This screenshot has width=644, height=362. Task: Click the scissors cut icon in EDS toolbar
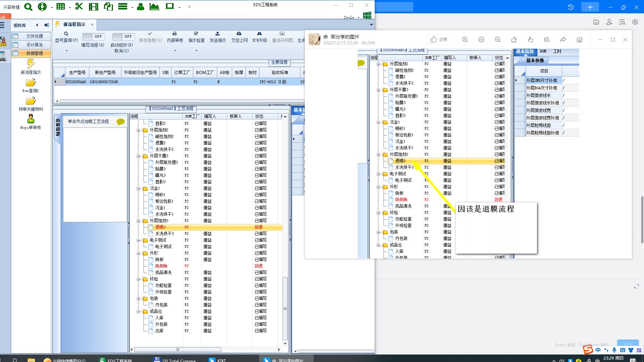pyautogui.click(x=79, y=6)
